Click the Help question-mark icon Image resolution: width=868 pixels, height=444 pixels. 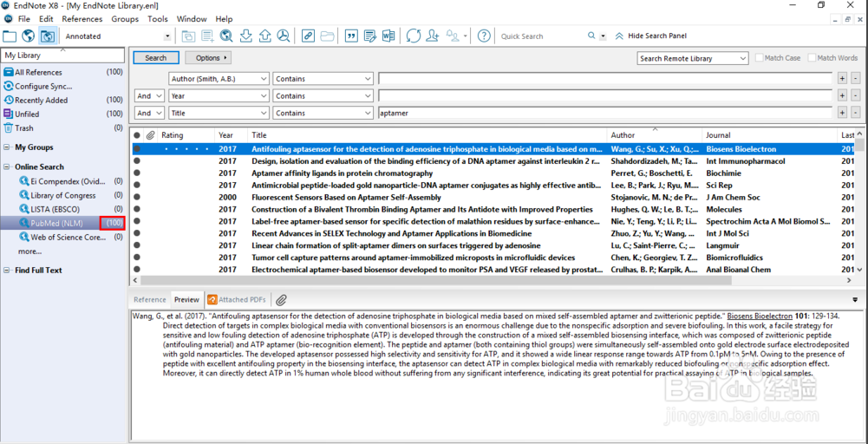tap(484, 36)
